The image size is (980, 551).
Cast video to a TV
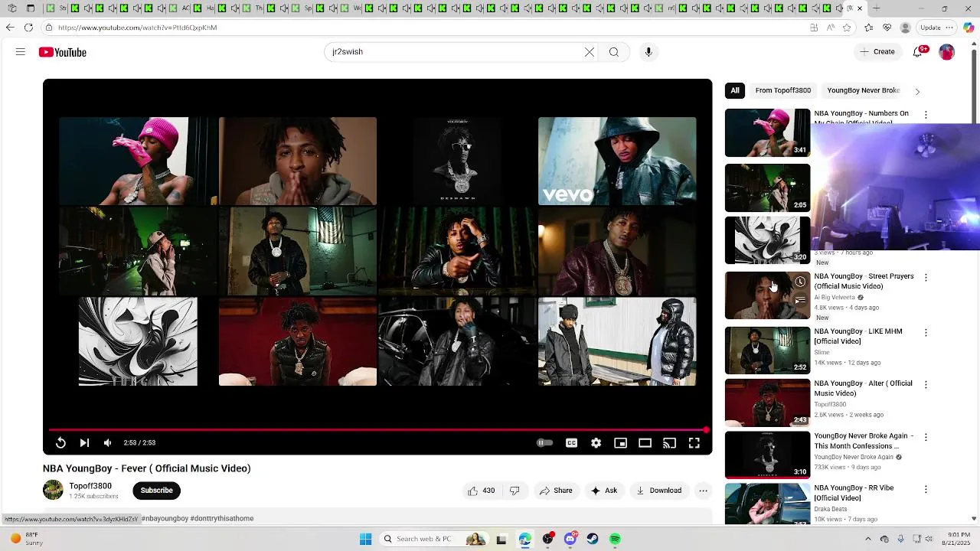[670, 442]
